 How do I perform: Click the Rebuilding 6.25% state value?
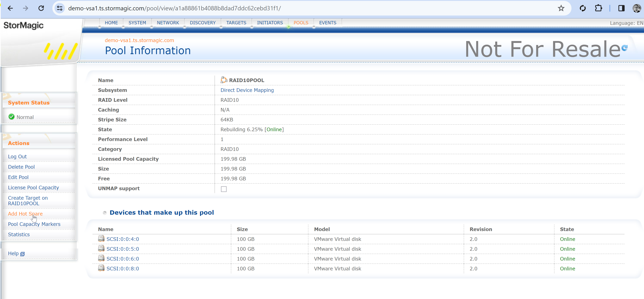[x=252, y=129]
